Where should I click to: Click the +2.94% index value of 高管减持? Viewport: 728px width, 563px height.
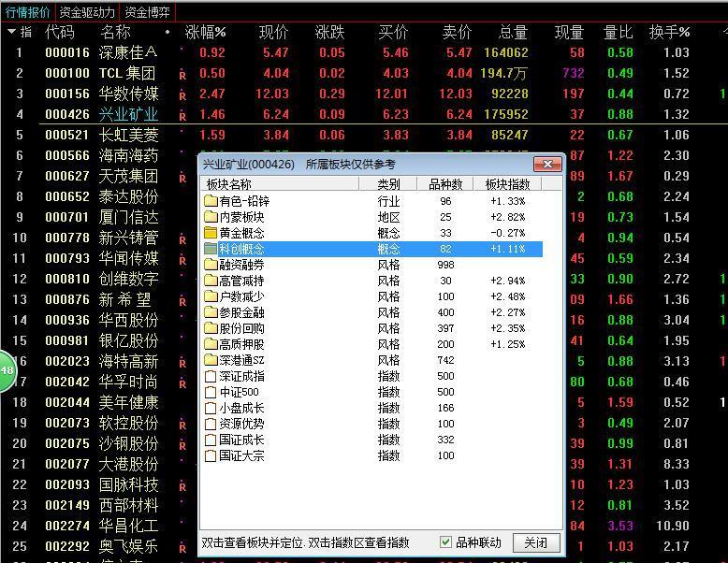[x=507, y=281]
